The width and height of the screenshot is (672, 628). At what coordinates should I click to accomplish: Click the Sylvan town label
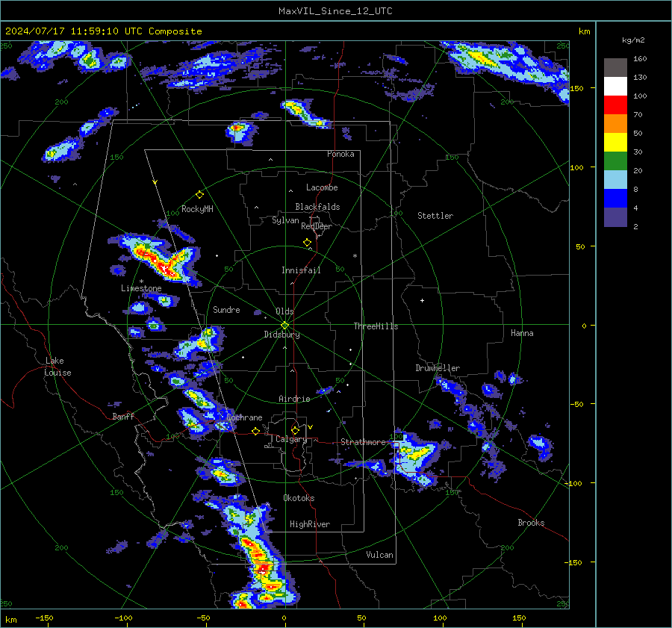click(x=285, y=220)
